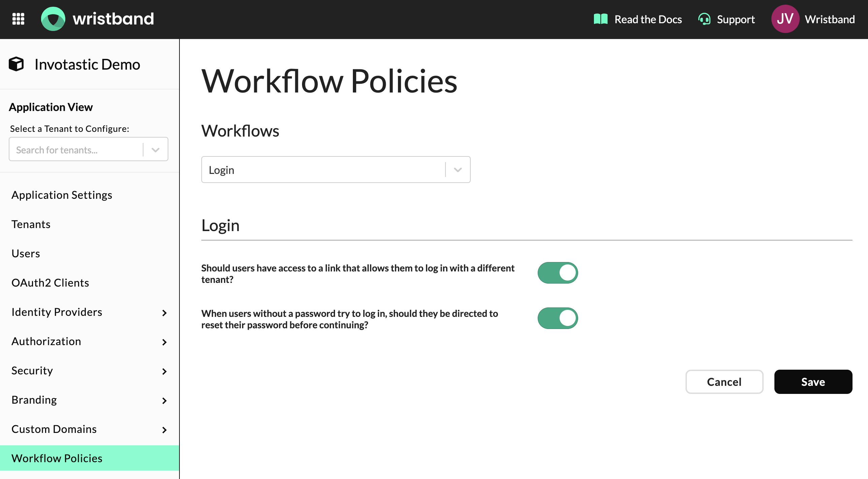Toggle off password reset redirect setting
This screenshot has width=868, height=479.
click(x=557, y=318)
